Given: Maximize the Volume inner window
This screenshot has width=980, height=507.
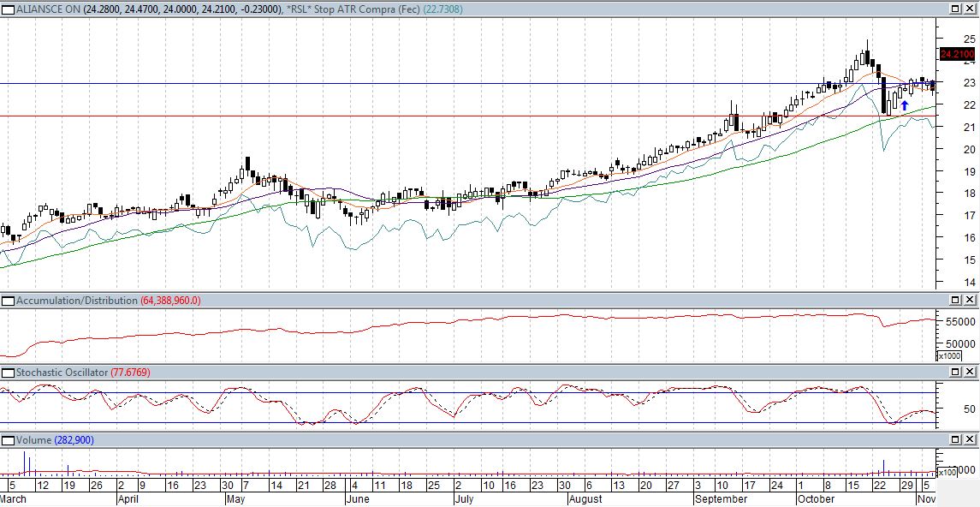Looking at the screenshot, I should click(x=956, y=440).
